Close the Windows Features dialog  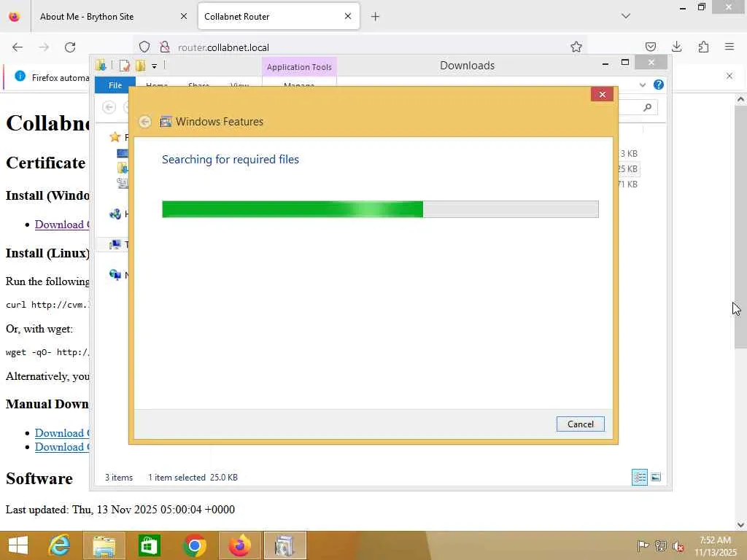602,94
